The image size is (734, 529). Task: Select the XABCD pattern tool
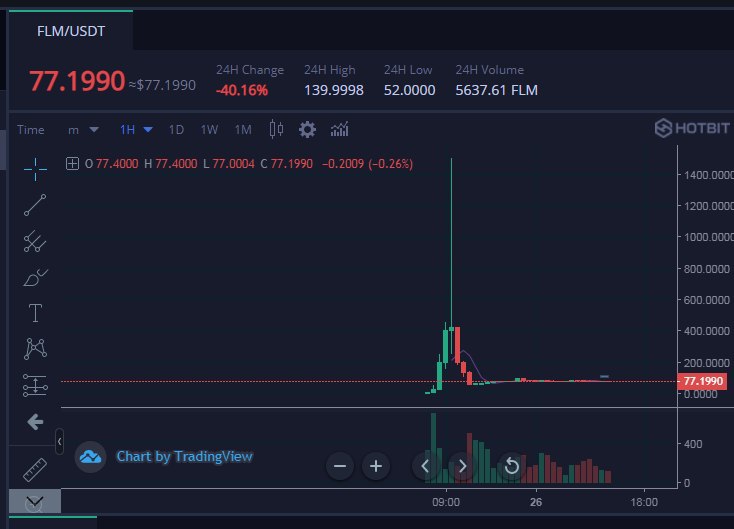coord(35,349)
